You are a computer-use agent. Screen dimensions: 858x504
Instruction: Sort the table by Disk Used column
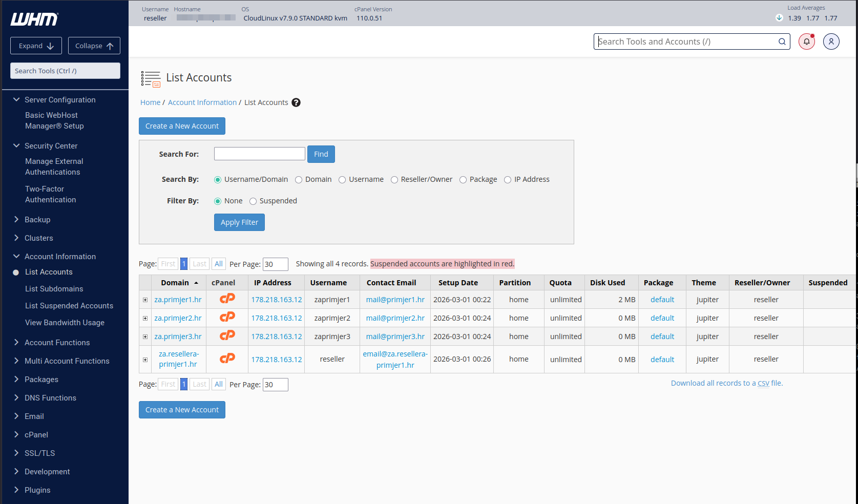(607, 283)
